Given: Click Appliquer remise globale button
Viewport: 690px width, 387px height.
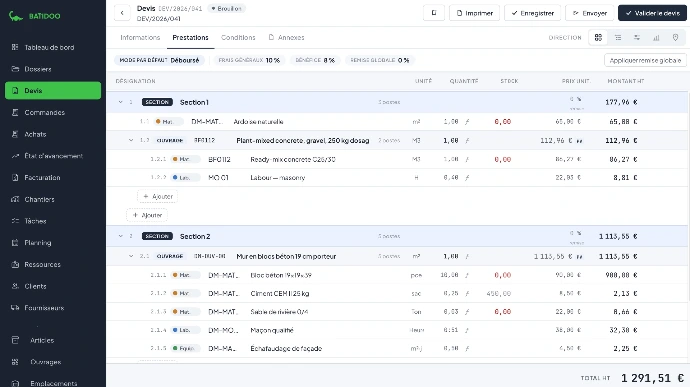Looking at the screenshot, I should pos(645,60).
